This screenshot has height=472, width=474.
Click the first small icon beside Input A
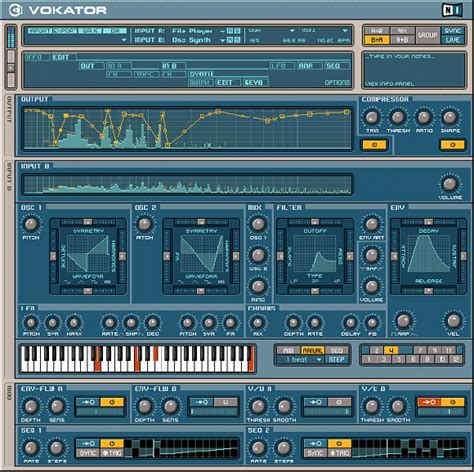point(230,31)
